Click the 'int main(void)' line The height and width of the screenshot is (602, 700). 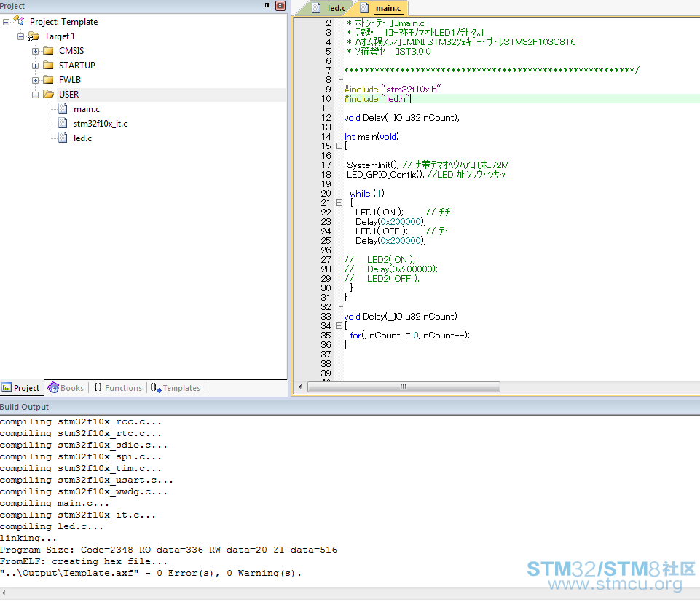[x=371, y=137]
